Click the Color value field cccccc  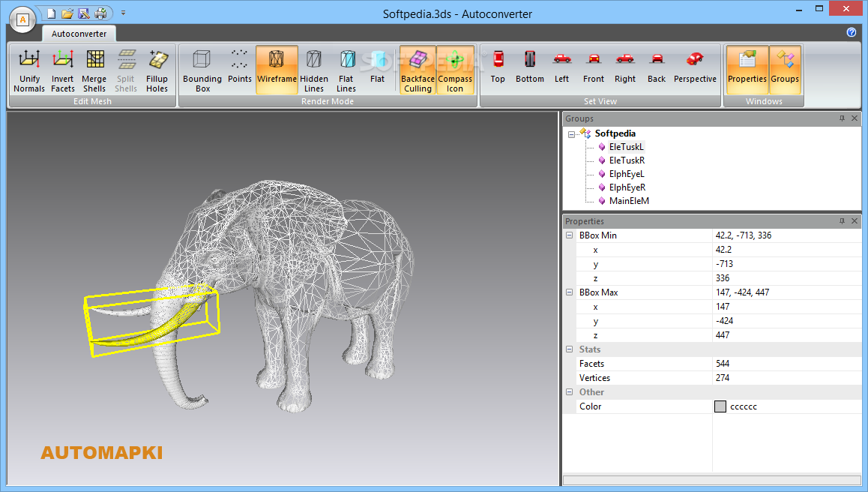[786, 406]
